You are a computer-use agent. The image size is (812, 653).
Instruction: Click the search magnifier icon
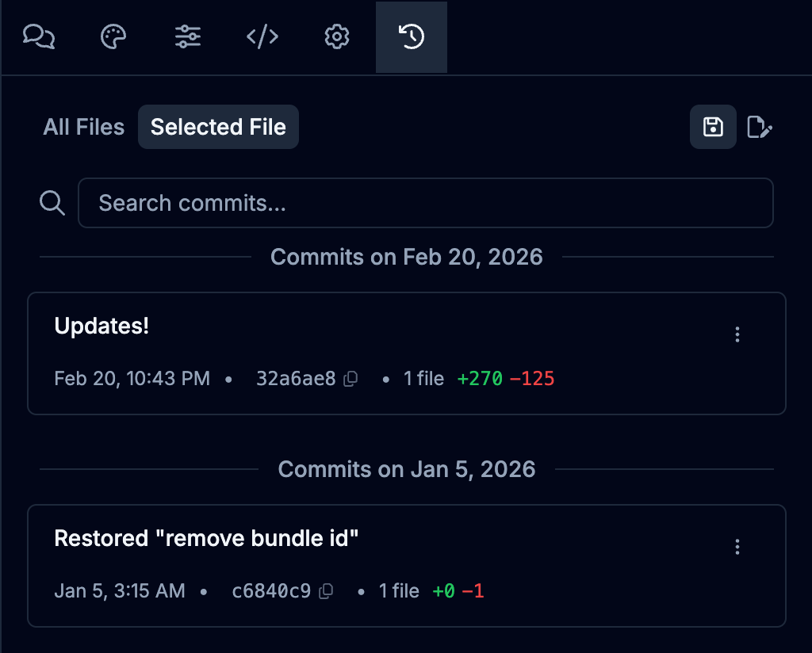coord(52,203)
